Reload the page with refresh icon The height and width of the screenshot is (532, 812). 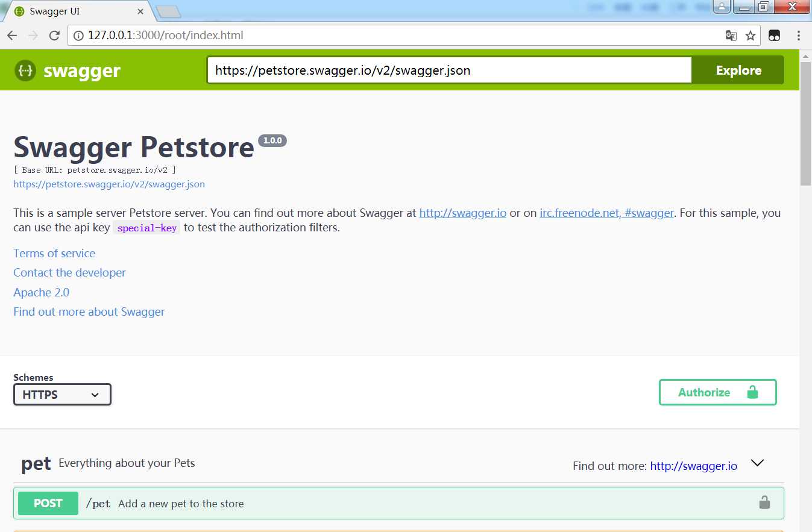coord(54,36)
